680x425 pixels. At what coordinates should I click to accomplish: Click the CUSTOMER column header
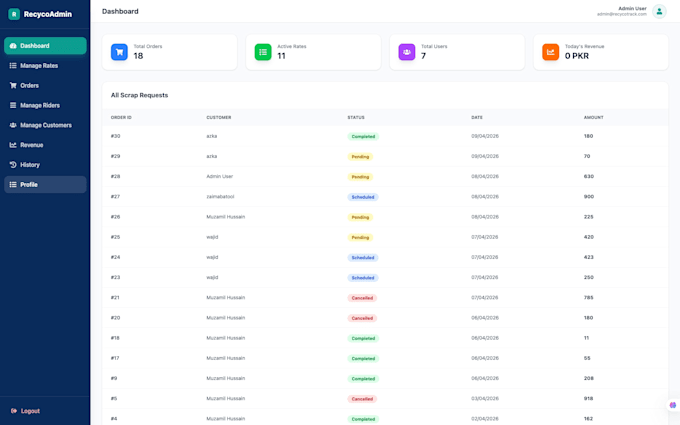click(x=219, y=118)
